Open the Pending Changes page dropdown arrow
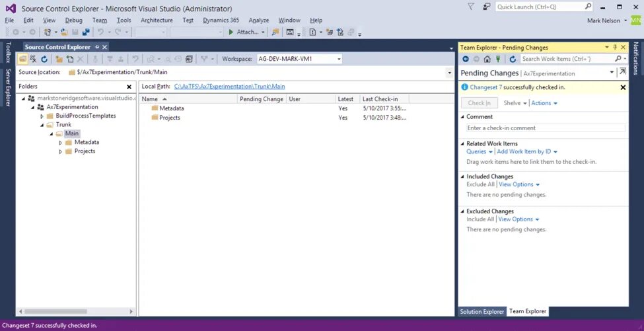The image size is (644, 331). pyautogui.click(x=612, y=72)
